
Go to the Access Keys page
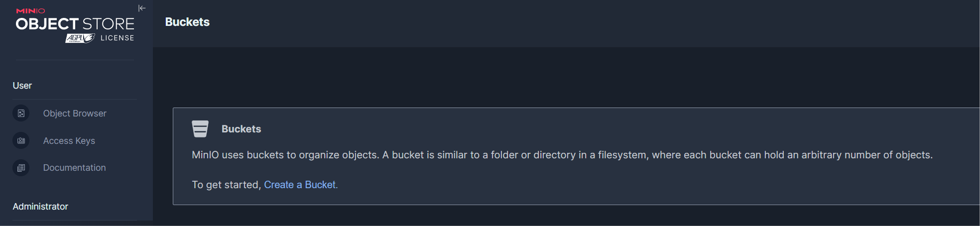click(x=69, y=141)
